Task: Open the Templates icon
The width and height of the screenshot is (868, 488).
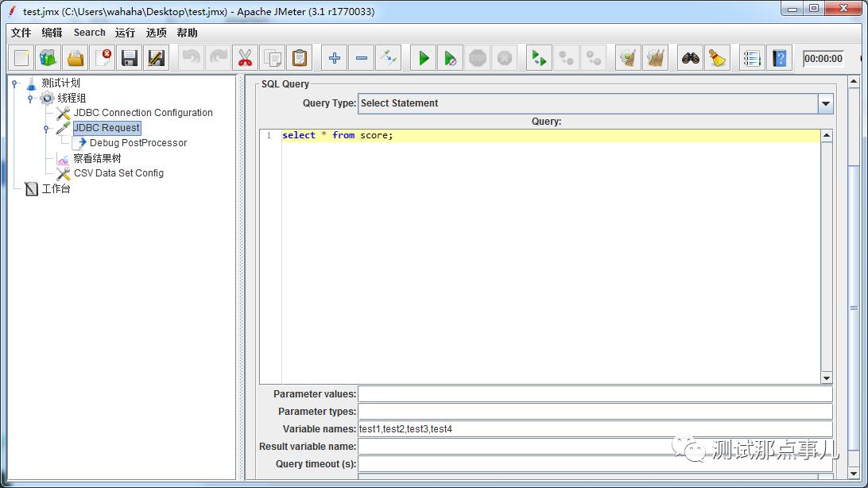Action: click(x=48, y=57)
